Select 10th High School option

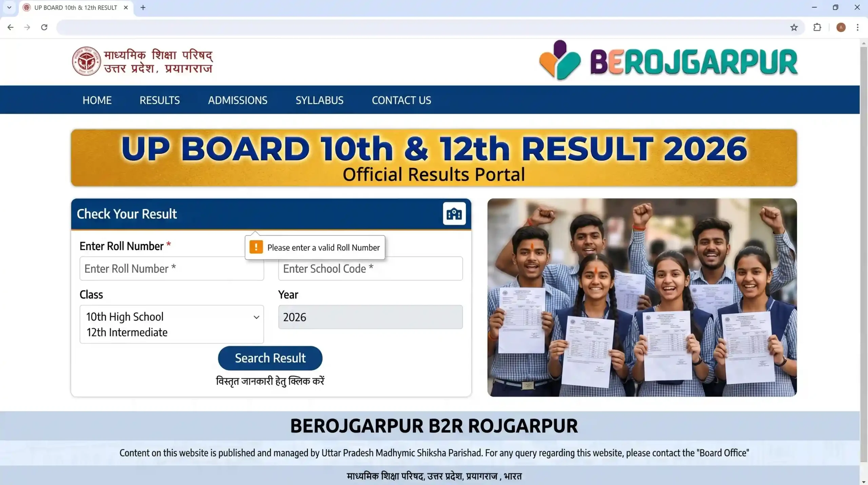124,317
